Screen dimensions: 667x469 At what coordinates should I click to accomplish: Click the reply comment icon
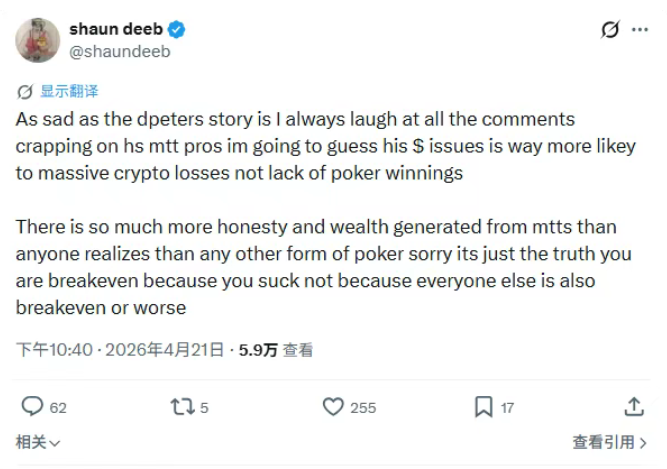33,407
